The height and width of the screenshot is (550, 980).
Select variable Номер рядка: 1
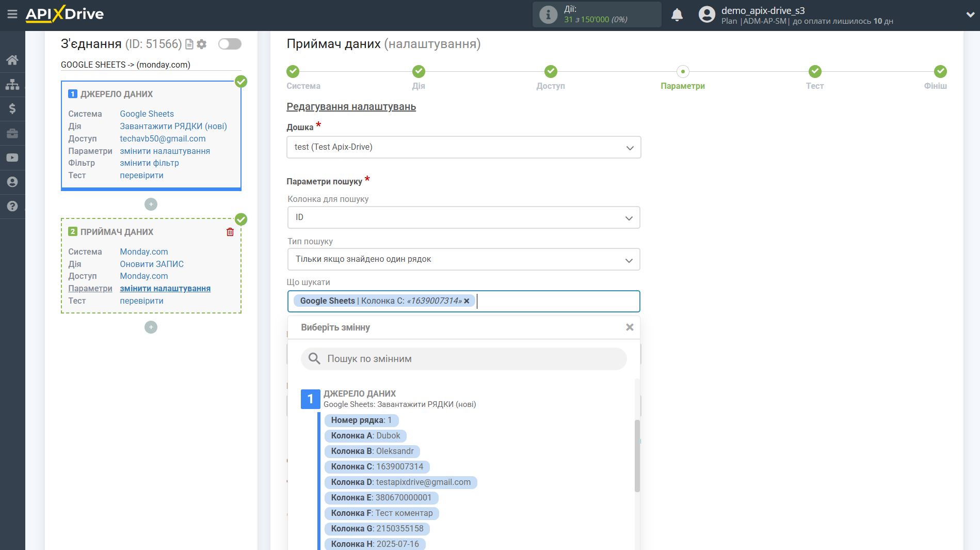pos(361,420)
